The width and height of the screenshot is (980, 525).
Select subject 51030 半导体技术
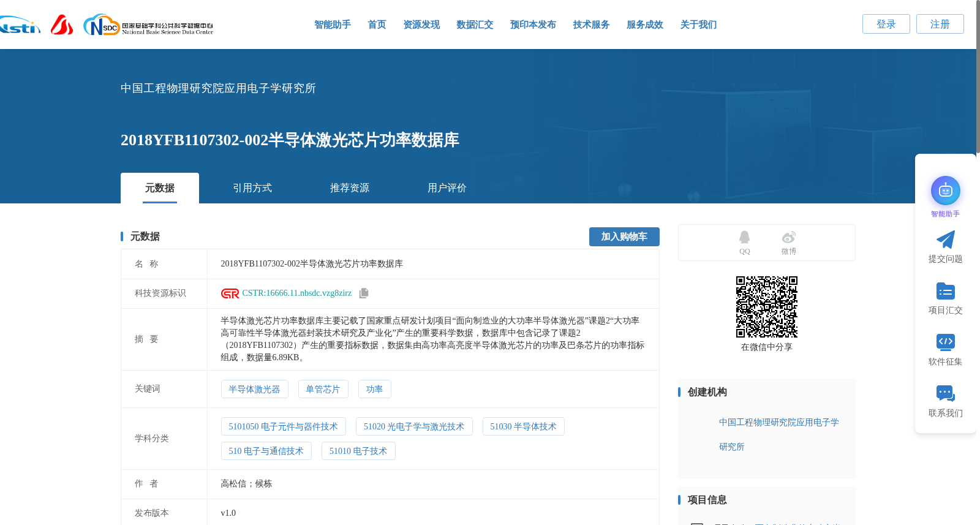click(x=523, y=426)
